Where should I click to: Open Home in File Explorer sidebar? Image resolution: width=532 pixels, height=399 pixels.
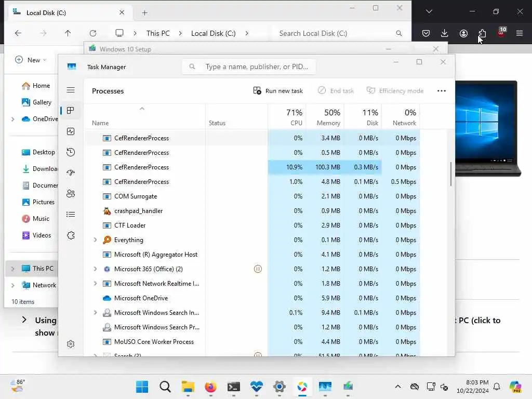point(36,86)
